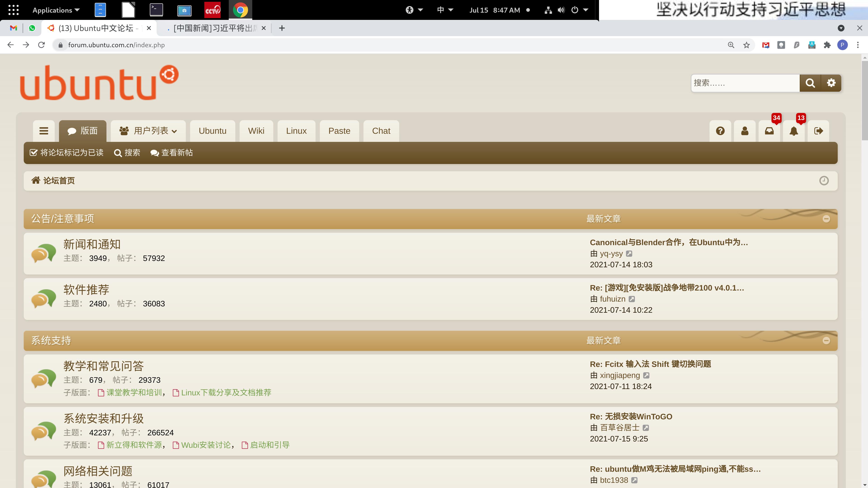Image resolution: width=868 pixels, height=488 pixels.
Task: Open the CCTV app icon in top bar
Action: tap(213, 10)
